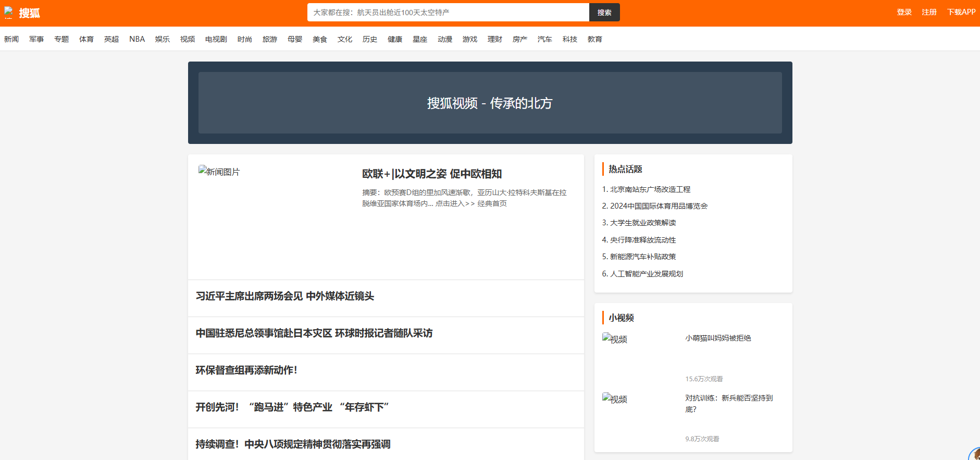Switch to 科技 category
This screenshot has height=460, width=980.
coord(569,39)
